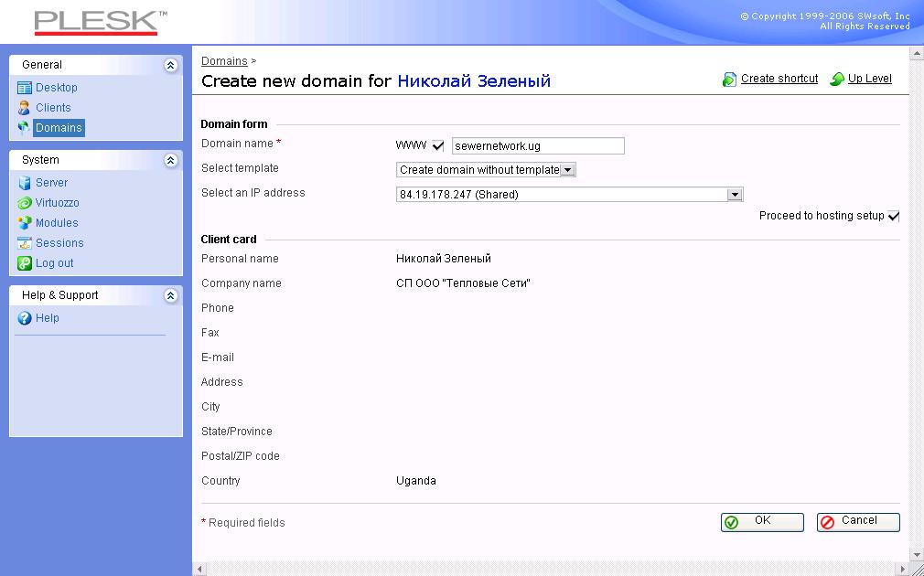
Task: Click the Modules icon in sidebar
Action: 25,223
